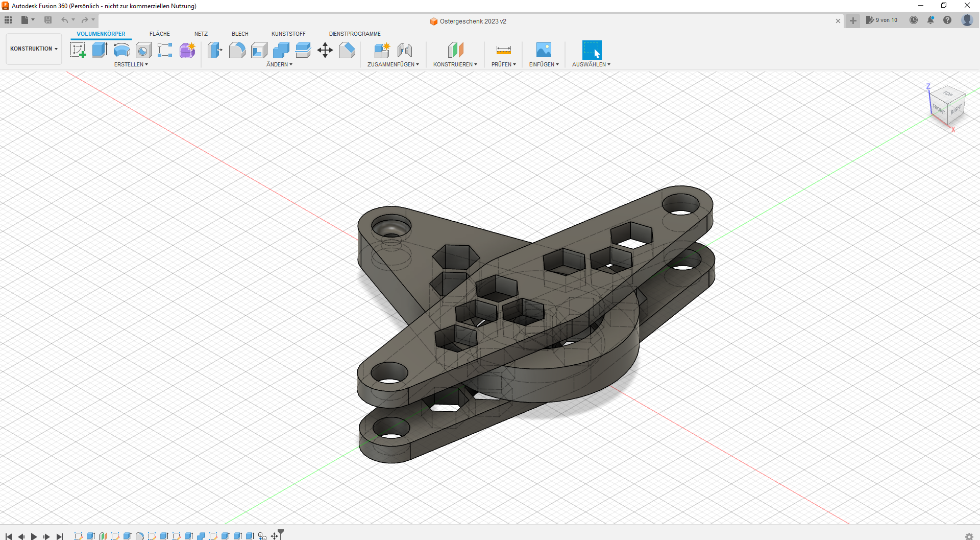Image resolution: width=980 pixels, height=540 pixels.
Task: Select the Revolve (Drehung) tool
Action: coord(121,50)
